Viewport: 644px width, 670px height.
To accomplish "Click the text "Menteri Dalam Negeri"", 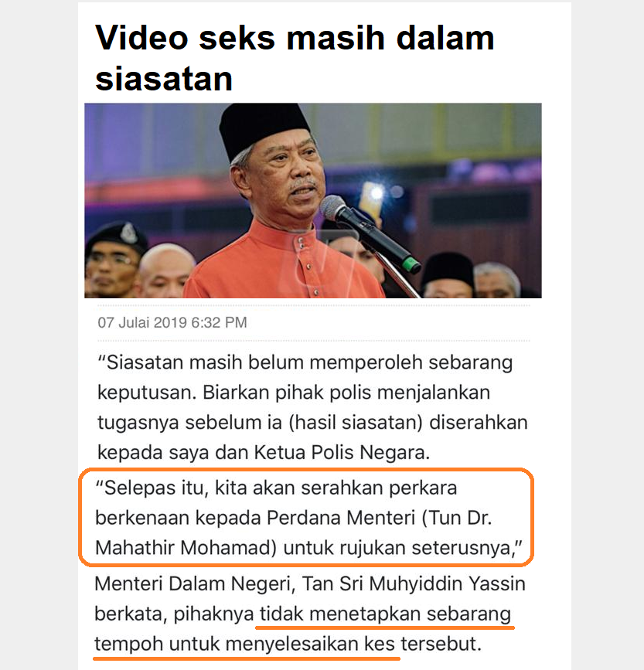I will [195, 584].
